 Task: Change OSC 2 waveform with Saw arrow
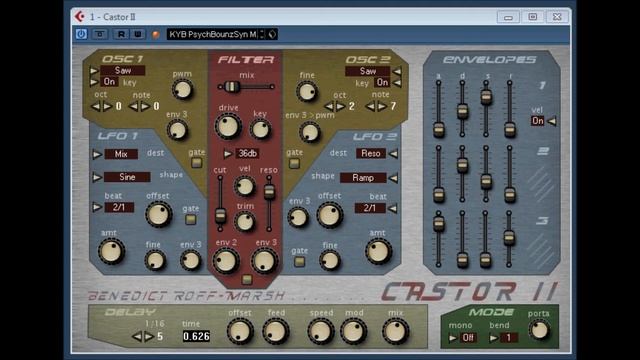point(397,71)
